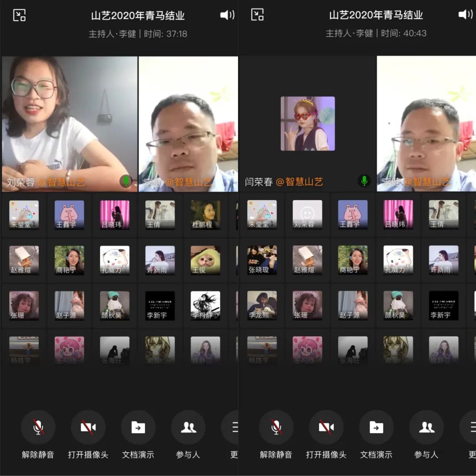Select 李柯静's ink-drawing avatar tile

click(x=205, y=306)
